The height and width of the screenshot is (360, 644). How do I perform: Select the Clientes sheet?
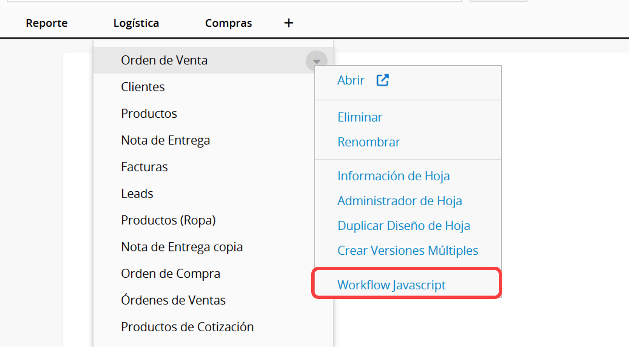pos(143,87)
